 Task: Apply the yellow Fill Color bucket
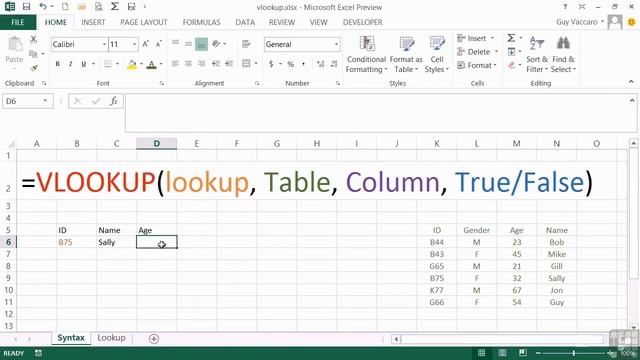pos(132,64)
